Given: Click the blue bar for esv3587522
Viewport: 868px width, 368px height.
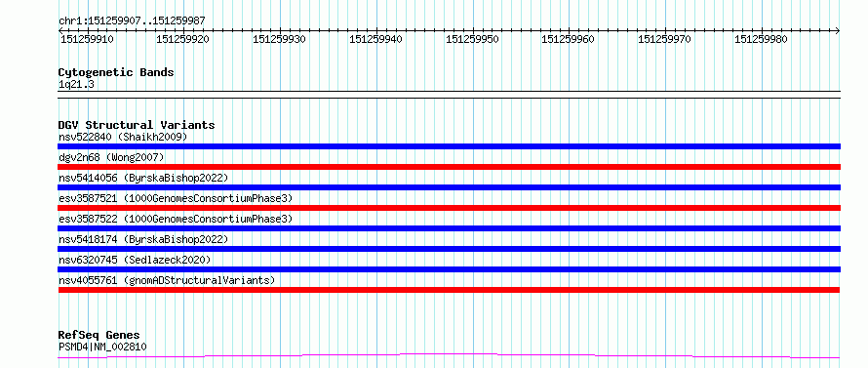Looking at the screenshot, I should click(x=449, y=228).
